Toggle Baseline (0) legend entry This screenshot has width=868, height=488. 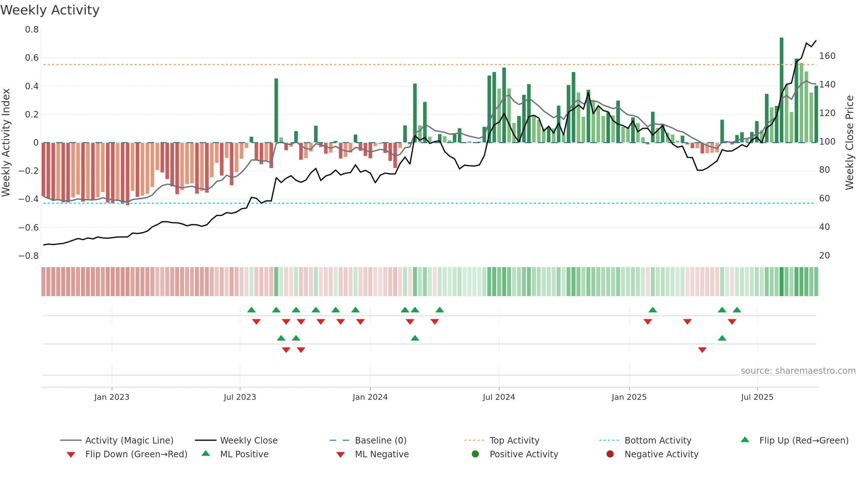pyautogui.click(x=368, y=440)
